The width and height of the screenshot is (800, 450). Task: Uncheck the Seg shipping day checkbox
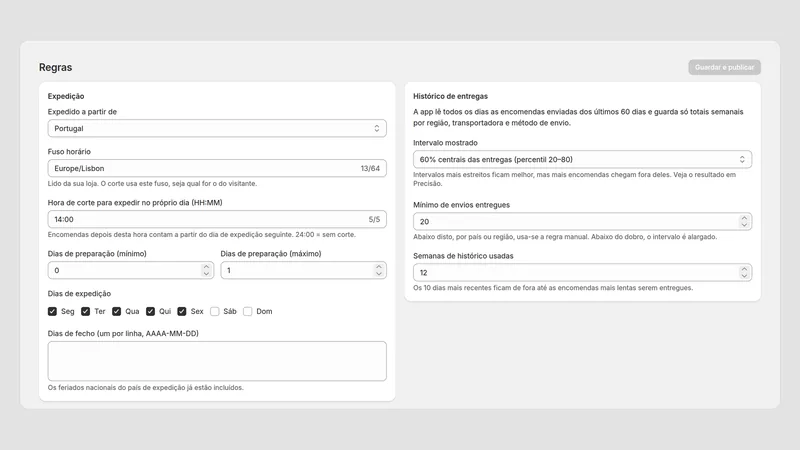(x=52, y=311)
